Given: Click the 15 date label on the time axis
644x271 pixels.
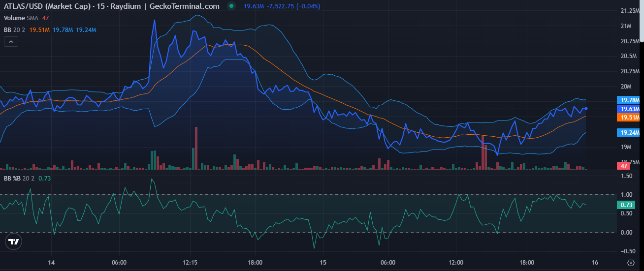Looking at the screenshot, I should tap(323, 262).
